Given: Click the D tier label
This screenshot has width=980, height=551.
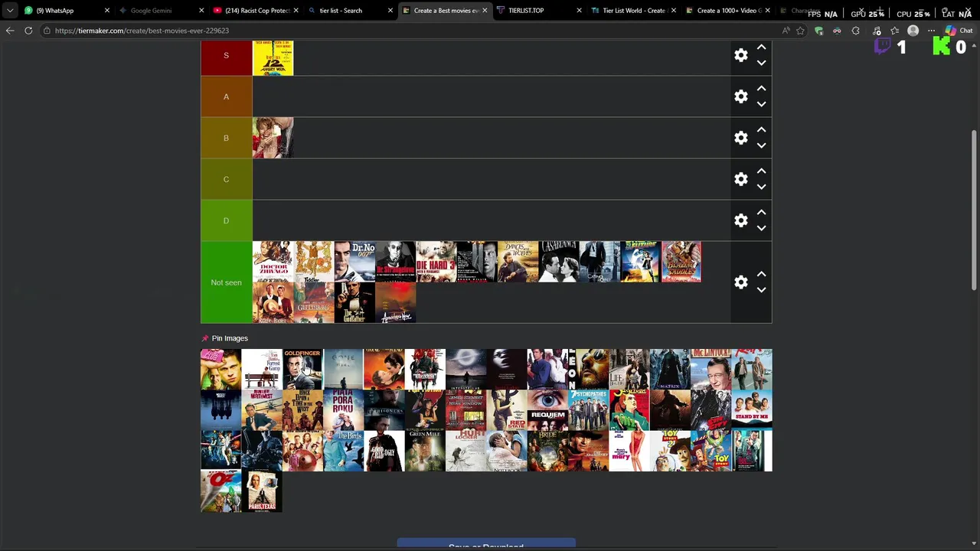Looking at the screenshot, I should 226,220.
